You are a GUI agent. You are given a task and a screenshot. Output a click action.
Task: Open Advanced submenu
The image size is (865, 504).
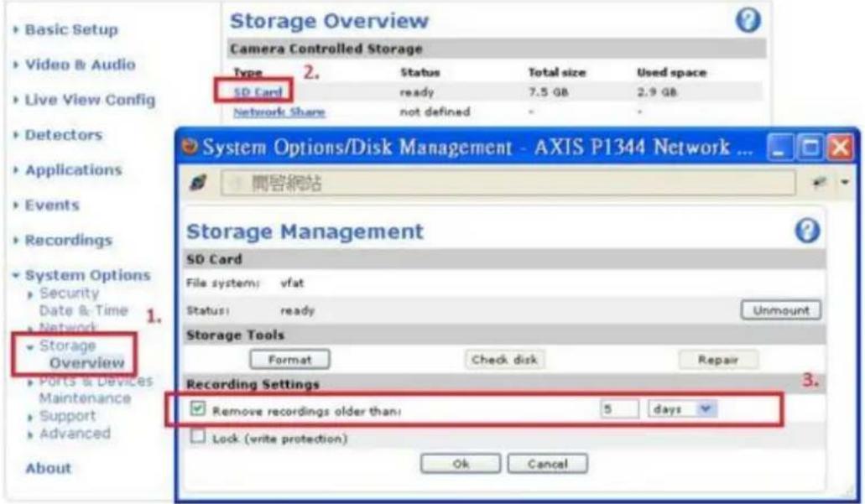coord(70,434)
